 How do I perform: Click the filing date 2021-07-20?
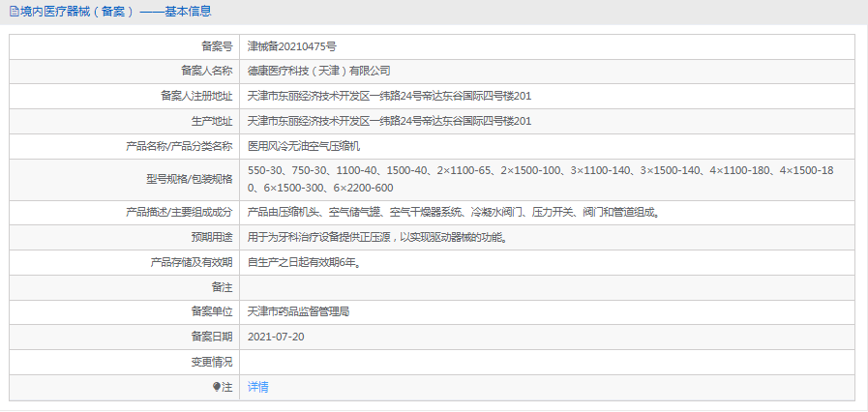point(276,337)
